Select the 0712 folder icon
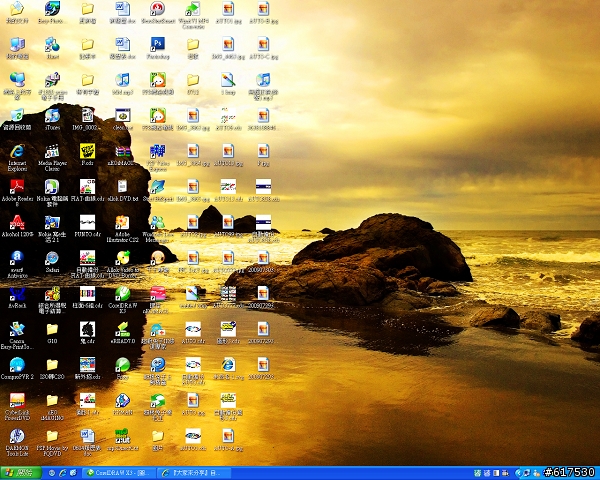 click(193, 80)
